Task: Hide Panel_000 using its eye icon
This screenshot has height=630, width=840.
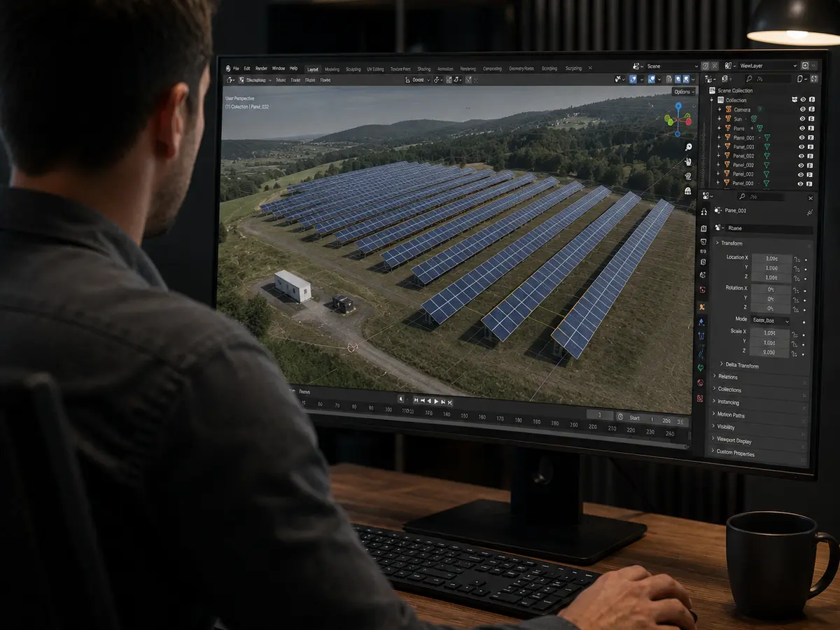Action: click(x=800, y=183)
